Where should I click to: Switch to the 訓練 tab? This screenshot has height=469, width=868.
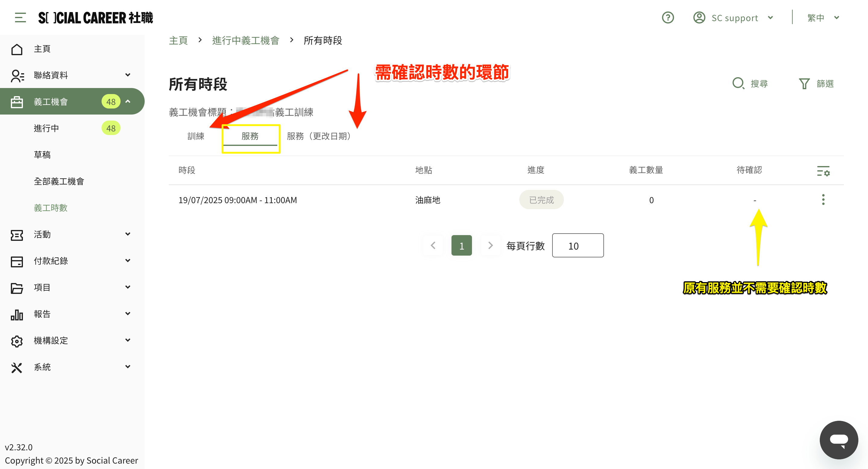pyautogui.click(x=196, y=136)
